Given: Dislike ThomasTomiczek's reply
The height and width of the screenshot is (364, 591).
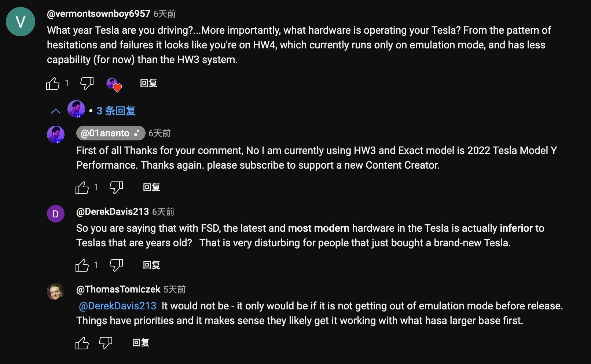Looking at the screenshot, I should pyautogui.click(x=106, y=343).
